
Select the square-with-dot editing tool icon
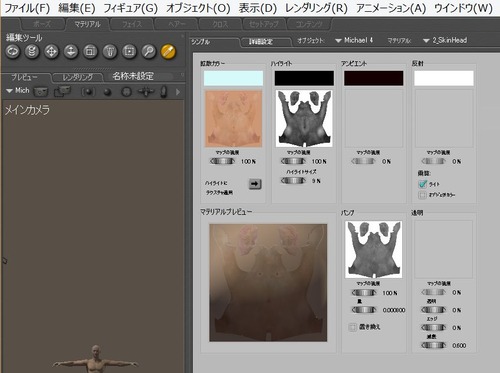[x=129, y=52]
